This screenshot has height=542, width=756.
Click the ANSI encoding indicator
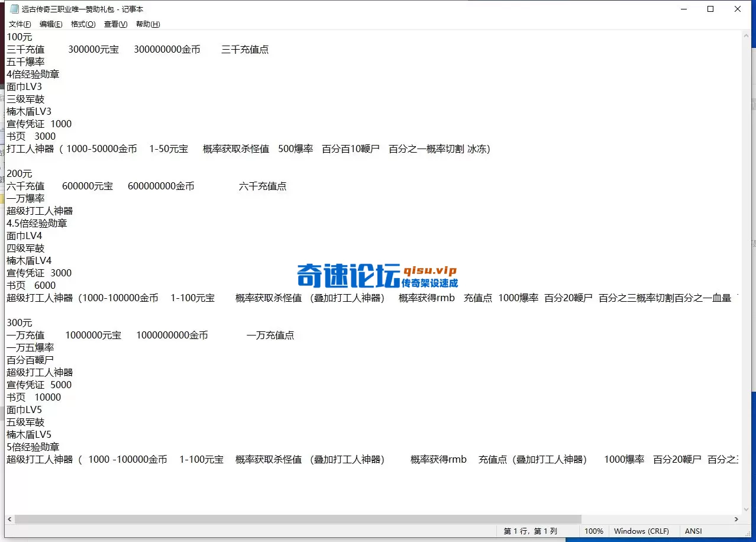(x=693, y=531)
